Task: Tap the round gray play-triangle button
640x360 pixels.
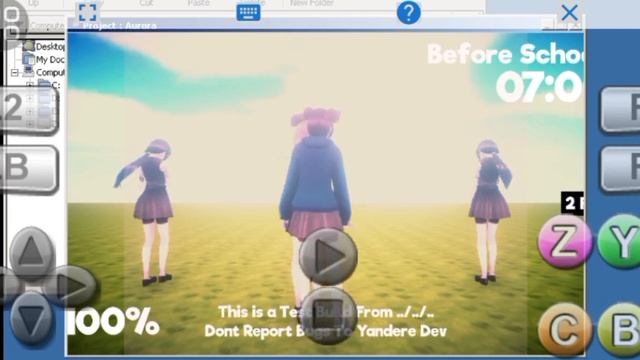Action: (x=328, y=257)
